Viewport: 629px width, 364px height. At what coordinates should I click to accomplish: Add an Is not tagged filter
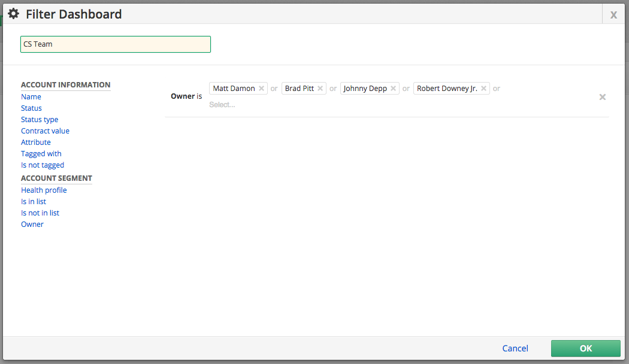(x=43, y=165)
